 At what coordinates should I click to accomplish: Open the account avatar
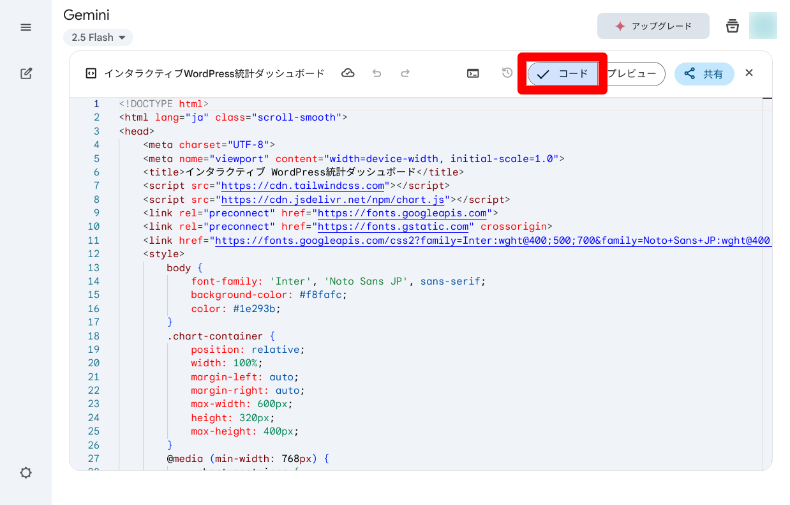pyautogui.click(x=763, y=26)
